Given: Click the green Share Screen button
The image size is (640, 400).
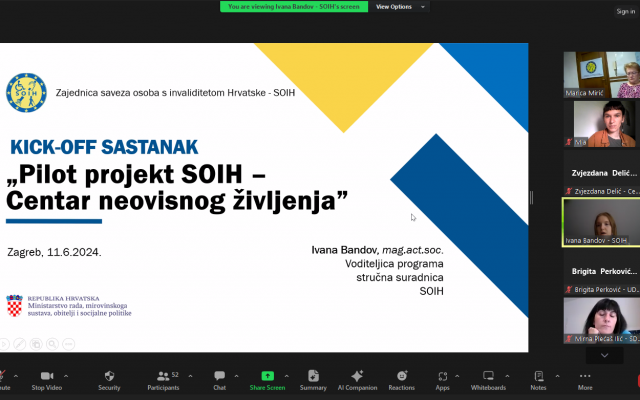Looking at the screenshot, I should coord(267,380).
